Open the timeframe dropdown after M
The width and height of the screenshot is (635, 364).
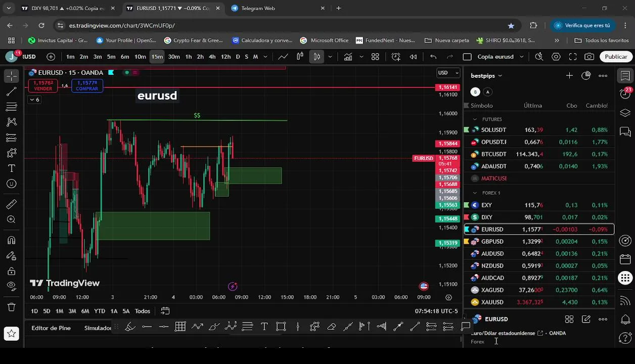(266, 57)
